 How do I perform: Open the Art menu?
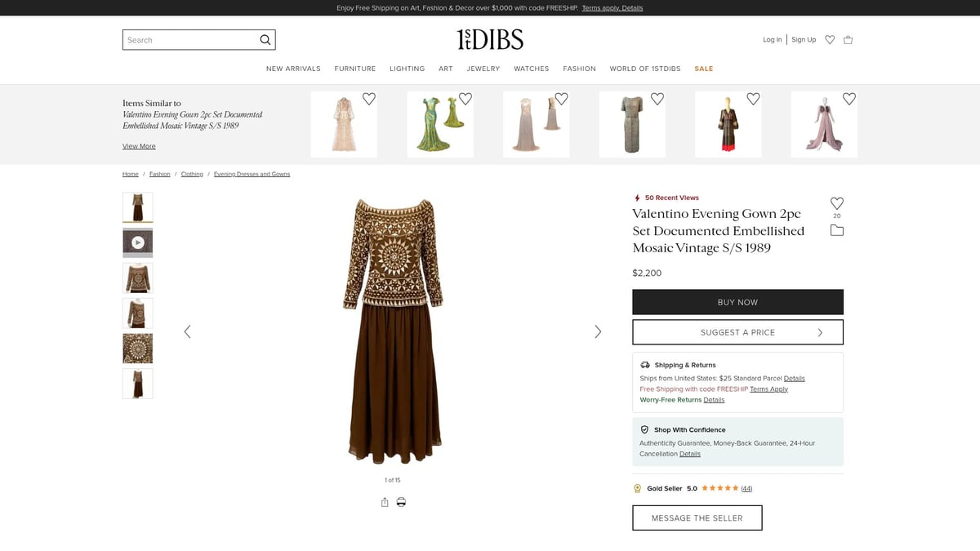(x=446, y=69)
